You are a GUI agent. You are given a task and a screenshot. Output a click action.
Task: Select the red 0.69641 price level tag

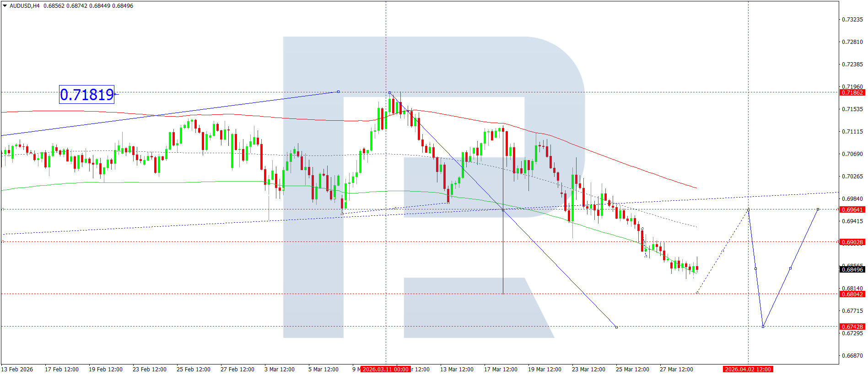(x=852, y=210)
